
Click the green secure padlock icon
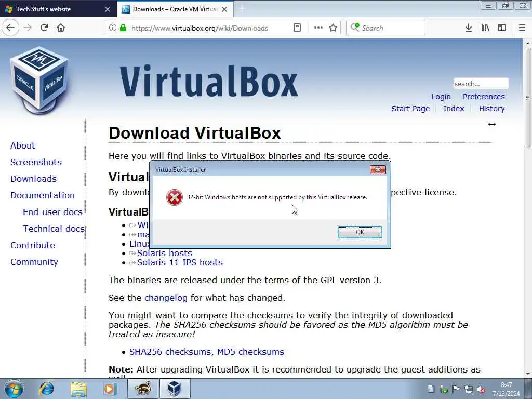(x=123, y=28)
